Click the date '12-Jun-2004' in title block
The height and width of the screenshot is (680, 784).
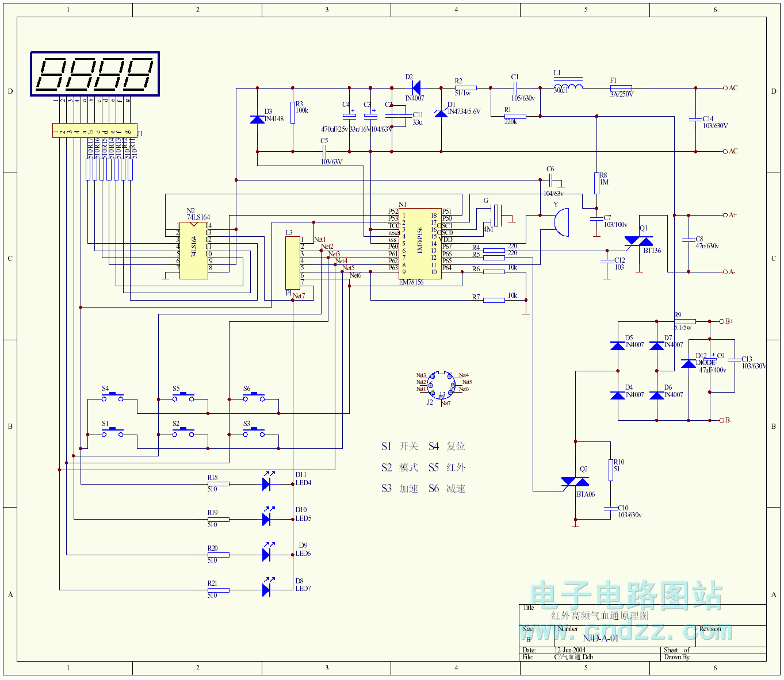[570, 650]
